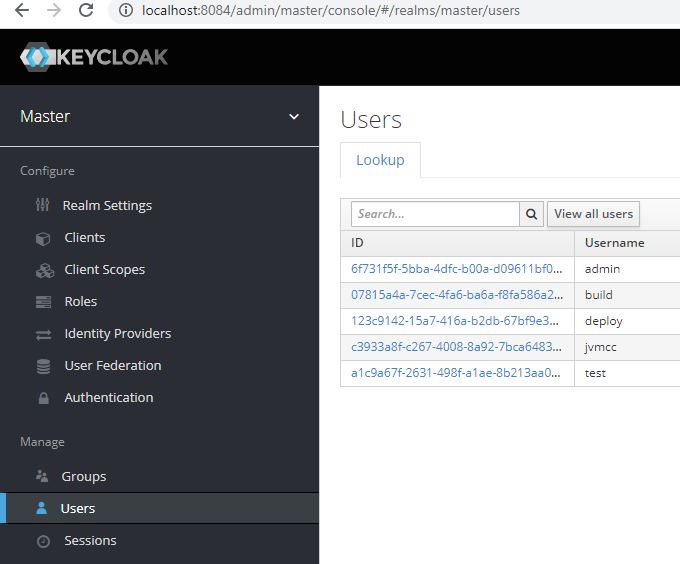680x564 pixels.
Task: Click the Identity Providers arrows icon
Action: (43, 334)
